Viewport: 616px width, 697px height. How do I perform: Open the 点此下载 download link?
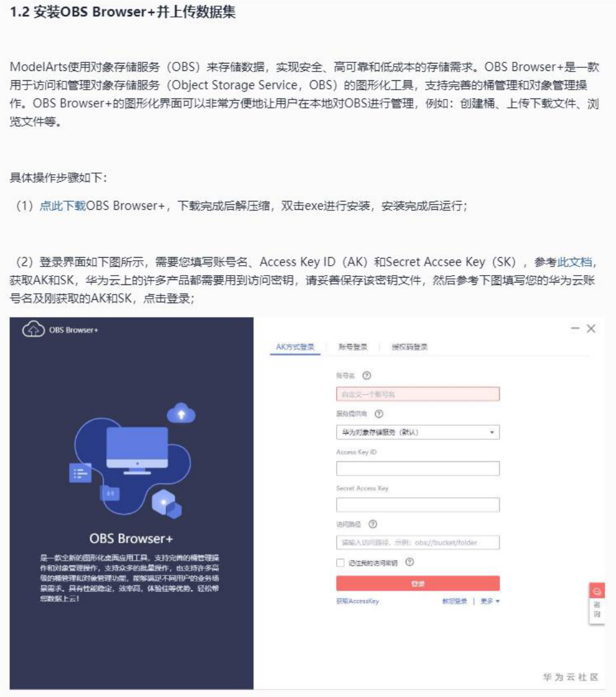pyautogui.click(x=62, y=206)
